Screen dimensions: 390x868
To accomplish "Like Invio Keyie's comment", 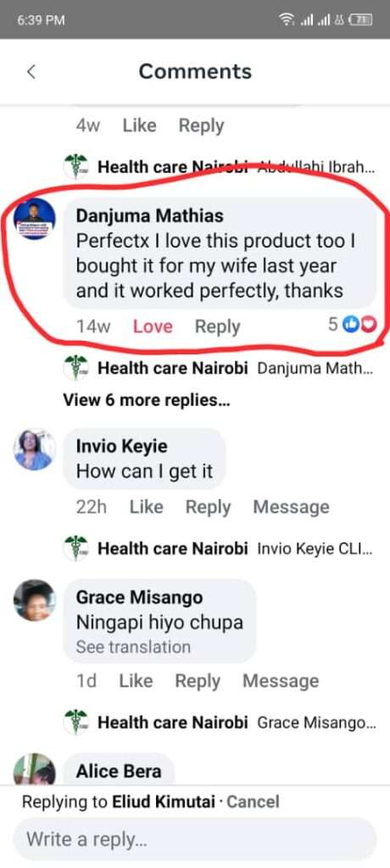I will pos(146,507).
